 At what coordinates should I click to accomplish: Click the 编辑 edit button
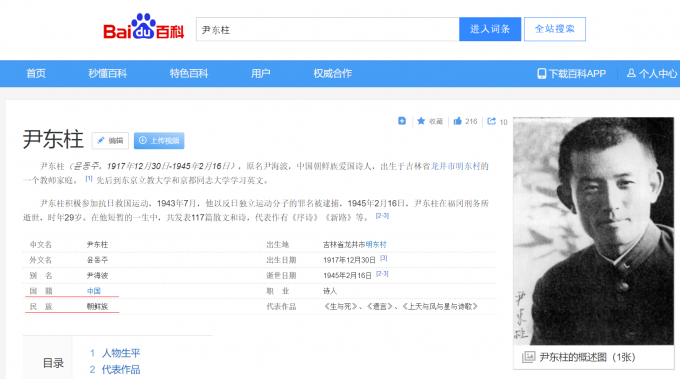click(110, 140)
